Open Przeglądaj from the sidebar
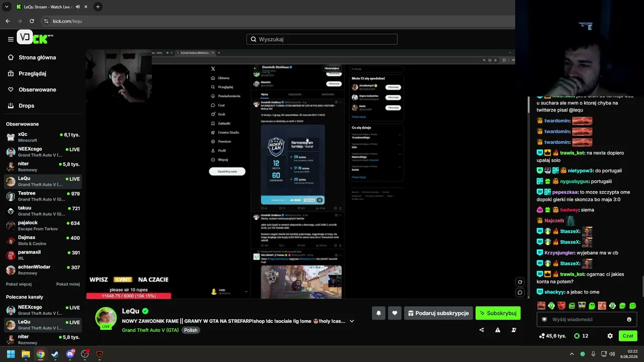 pyautogui.click(x=27, y=73)
